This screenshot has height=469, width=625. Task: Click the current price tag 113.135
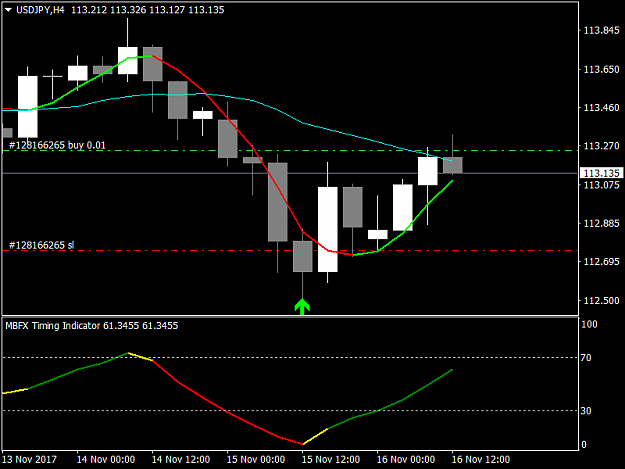tap(602, 173)
